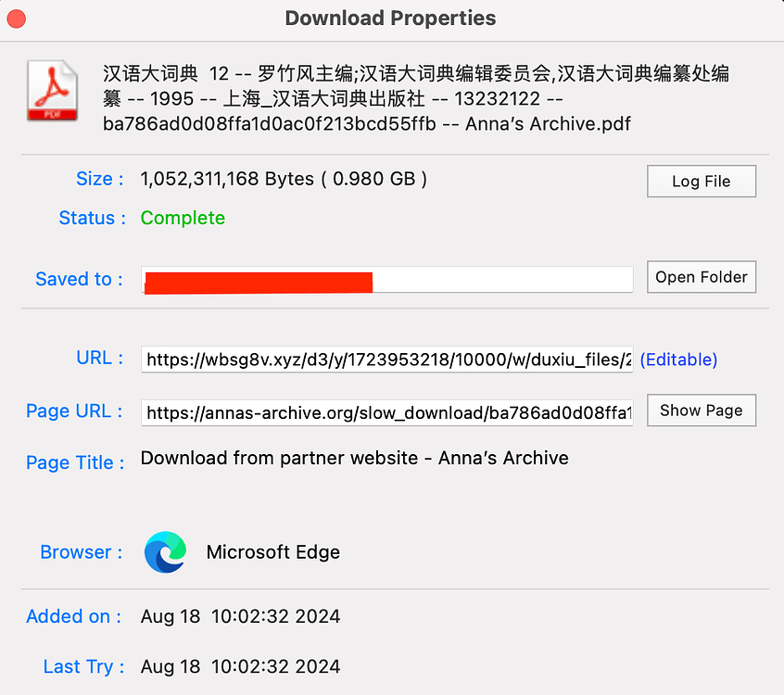Open the Log File
The image size is (784, 695).
point(701,182)
